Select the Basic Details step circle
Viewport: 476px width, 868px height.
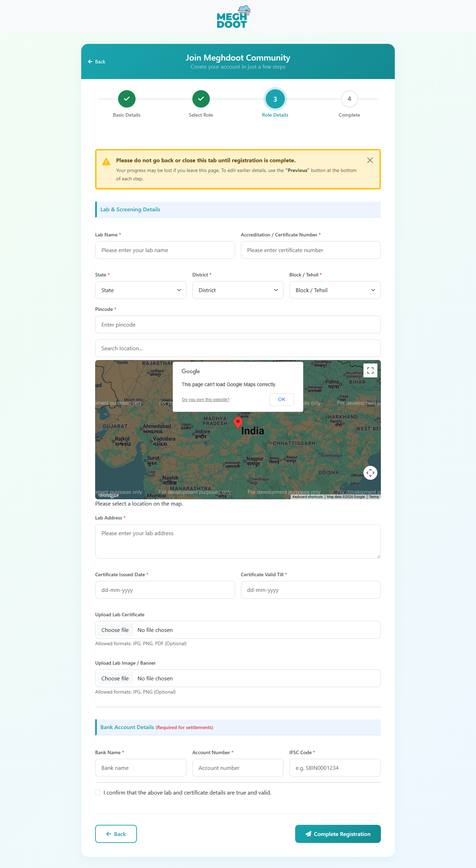(x=127, y=99)
